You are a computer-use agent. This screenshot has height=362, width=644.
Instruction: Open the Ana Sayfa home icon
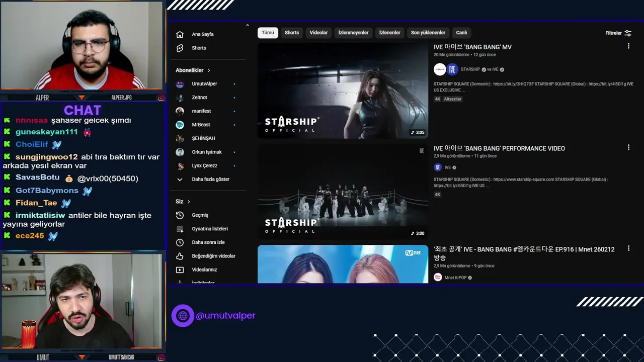pyautogui.click(x=180, y=35)
